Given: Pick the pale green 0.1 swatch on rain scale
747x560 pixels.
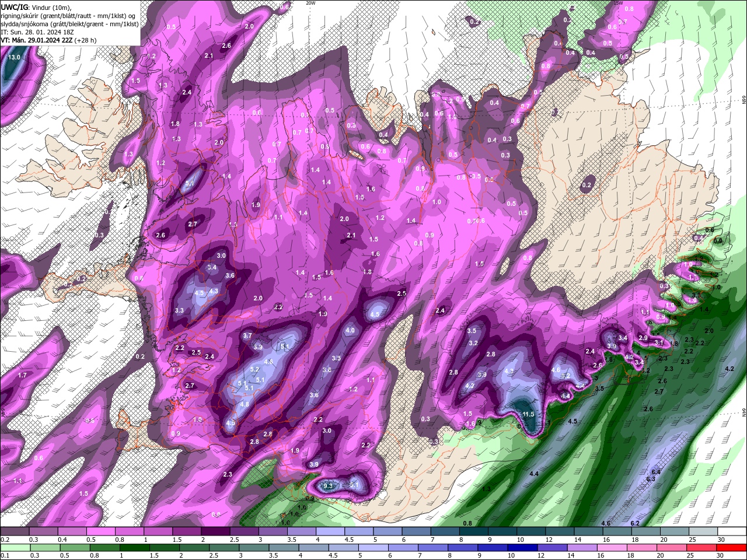Looking at the screenshot, I should (15, 548).
